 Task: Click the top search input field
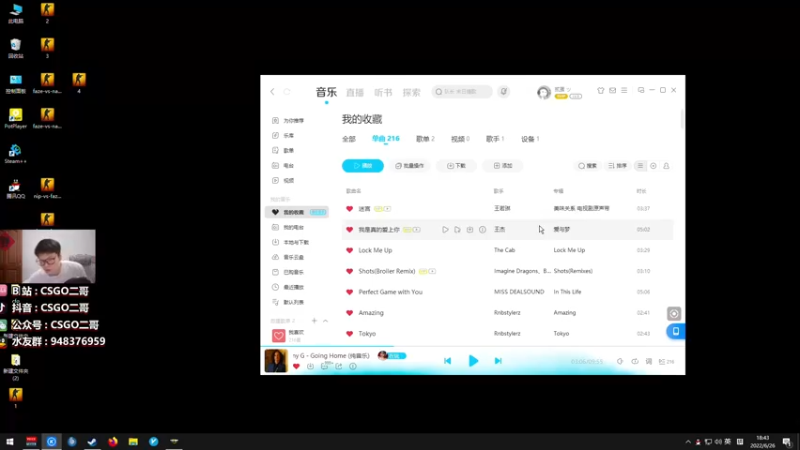pyautogui.click(x=462, y=92)
